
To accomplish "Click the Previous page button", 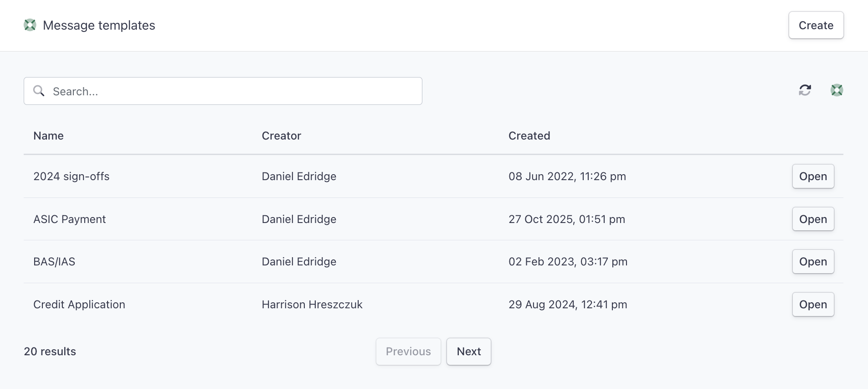I will 408,351.
